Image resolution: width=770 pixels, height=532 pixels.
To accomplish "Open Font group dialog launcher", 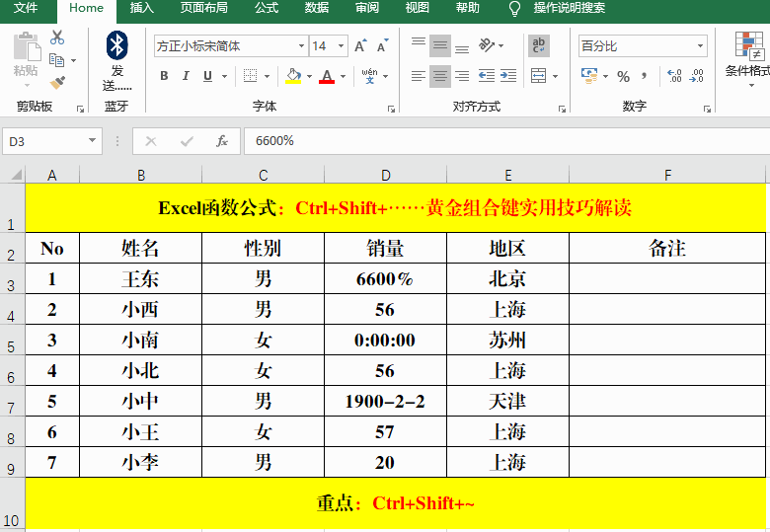I will tap(391, 109).
